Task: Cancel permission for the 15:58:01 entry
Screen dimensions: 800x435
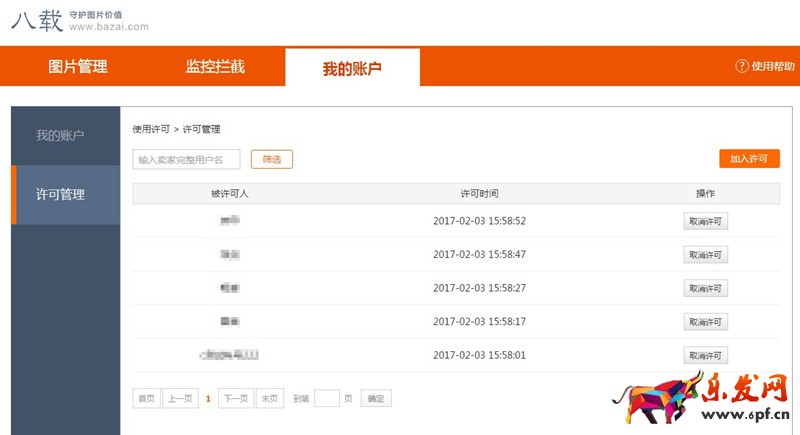Action: tap(706, 356)
